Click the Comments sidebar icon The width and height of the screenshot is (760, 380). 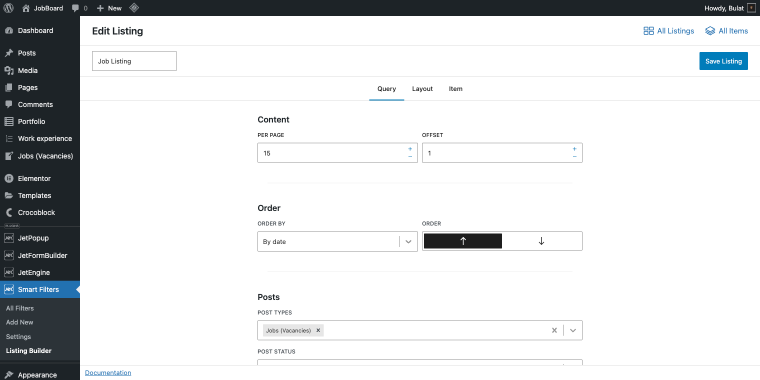(9, 105)
